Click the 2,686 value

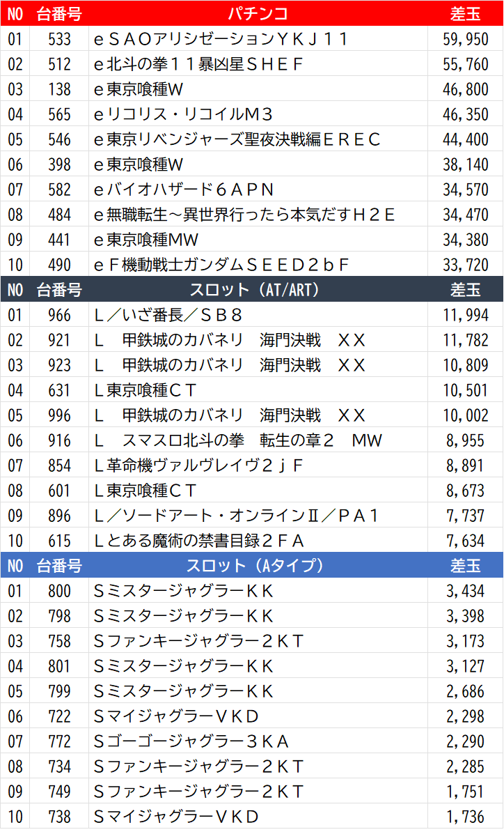coord(465,691)
